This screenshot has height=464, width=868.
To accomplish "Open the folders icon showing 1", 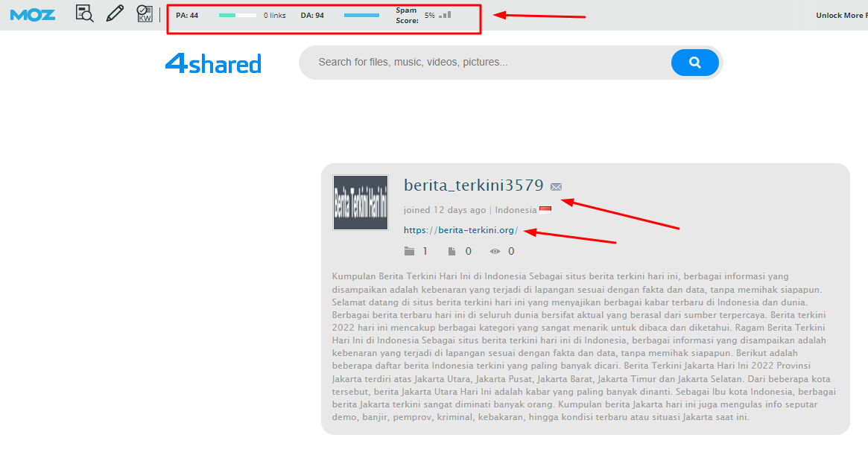I will (411, 251).
